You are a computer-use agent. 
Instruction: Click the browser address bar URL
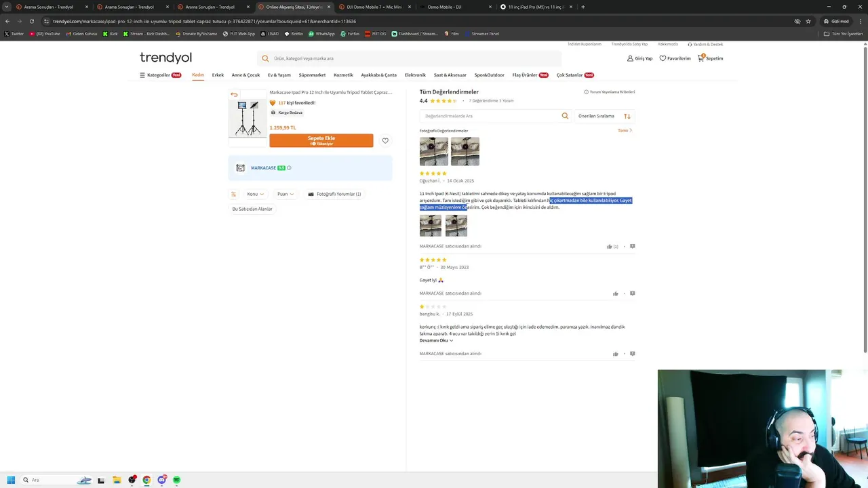tap(204, 21)
